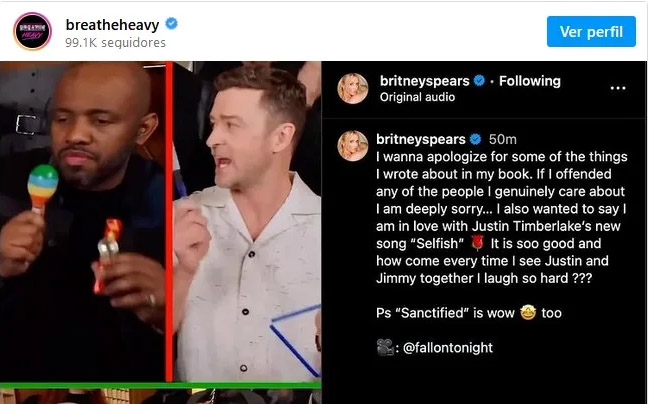This screenshot has height=404, width=649.
Task: Click the rose emoji in caption
Action: tap(477, 243)
